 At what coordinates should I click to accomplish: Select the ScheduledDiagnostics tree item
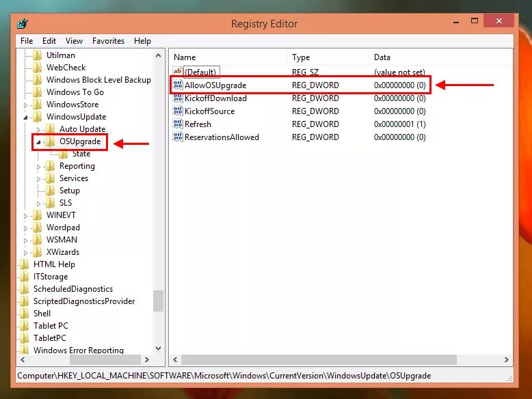[x=73, y=289]
